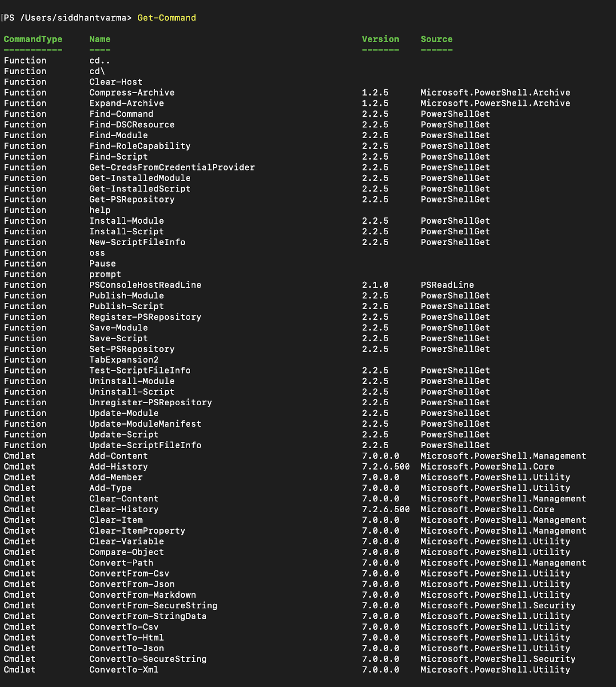616x687 pixels.
Task: Click the Save-Script entry
Action: pyautogui.click(x=119, y=339)
